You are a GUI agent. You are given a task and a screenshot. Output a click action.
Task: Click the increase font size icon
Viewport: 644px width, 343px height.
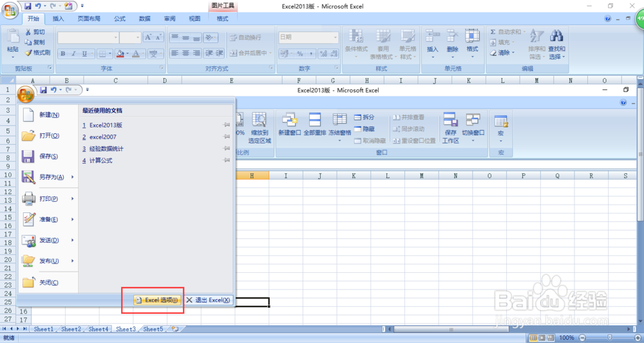point(148,37)
